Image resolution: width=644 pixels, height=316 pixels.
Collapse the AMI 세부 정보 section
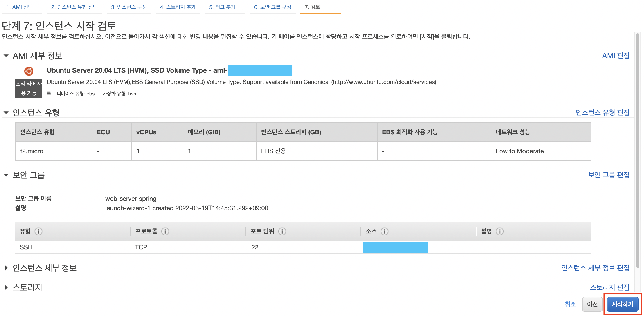point(6,56)
